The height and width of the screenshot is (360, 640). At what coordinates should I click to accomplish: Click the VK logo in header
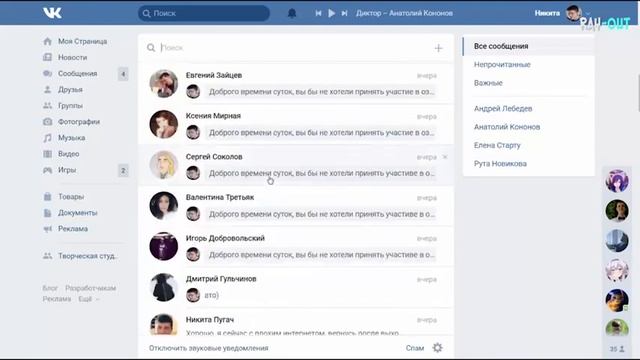[52, 13]
